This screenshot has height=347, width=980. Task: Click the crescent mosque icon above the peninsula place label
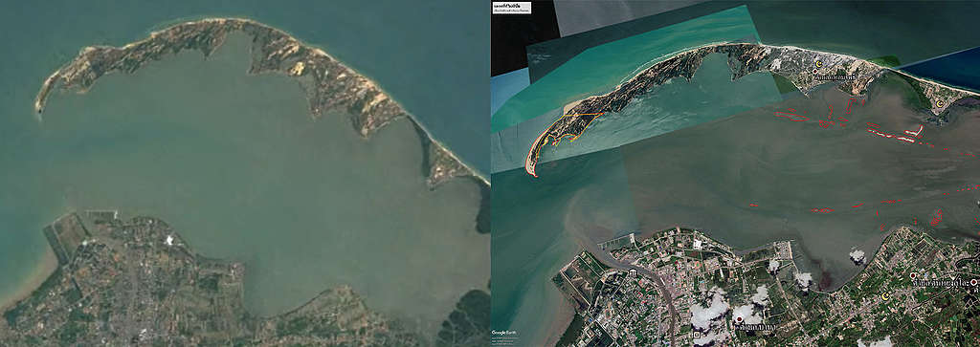tap(819, 64)
